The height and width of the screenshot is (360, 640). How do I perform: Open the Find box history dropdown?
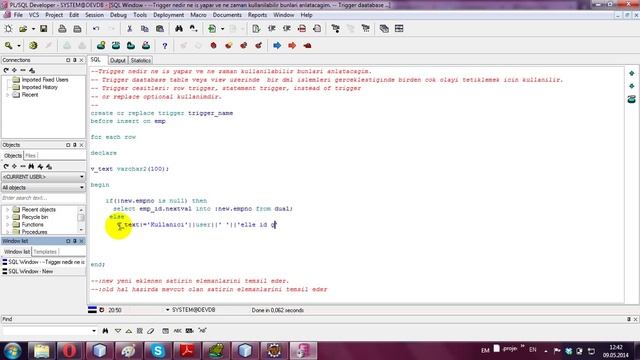pyautogui.click(x=94, y=331)
